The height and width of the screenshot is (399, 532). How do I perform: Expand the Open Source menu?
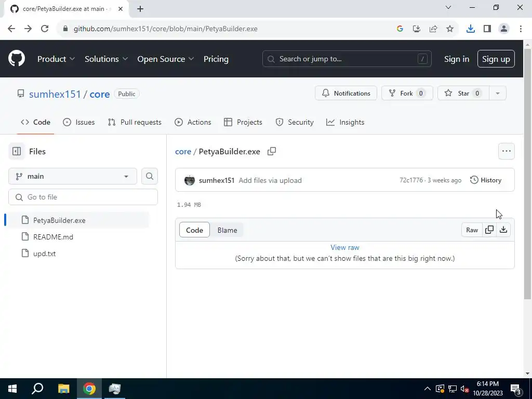(x=166, y=59)
